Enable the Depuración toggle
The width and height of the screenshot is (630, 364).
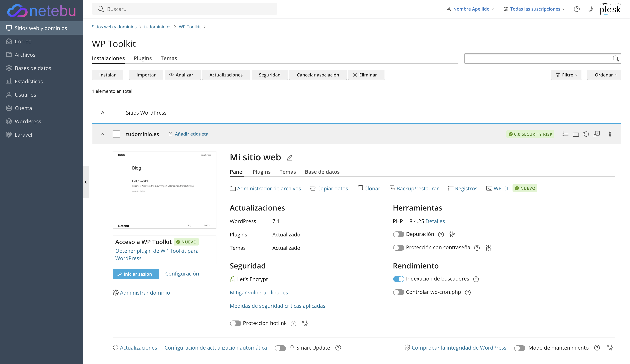(399, 234)
